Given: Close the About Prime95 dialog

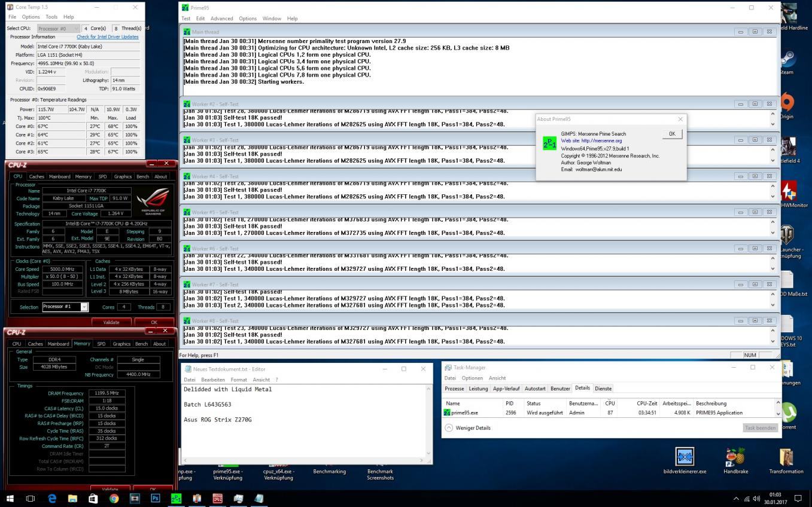Looking at the screenshot, I should coord(680,119).
